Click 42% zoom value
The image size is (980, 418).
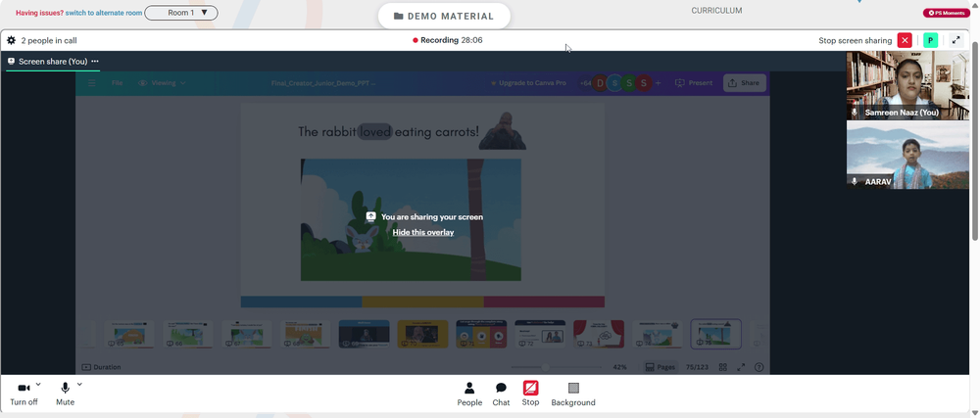point(619,367)
